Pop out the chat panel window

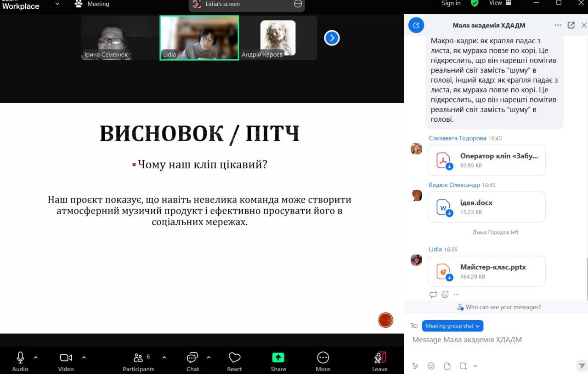pyautogui.click(x=571, y=25)
